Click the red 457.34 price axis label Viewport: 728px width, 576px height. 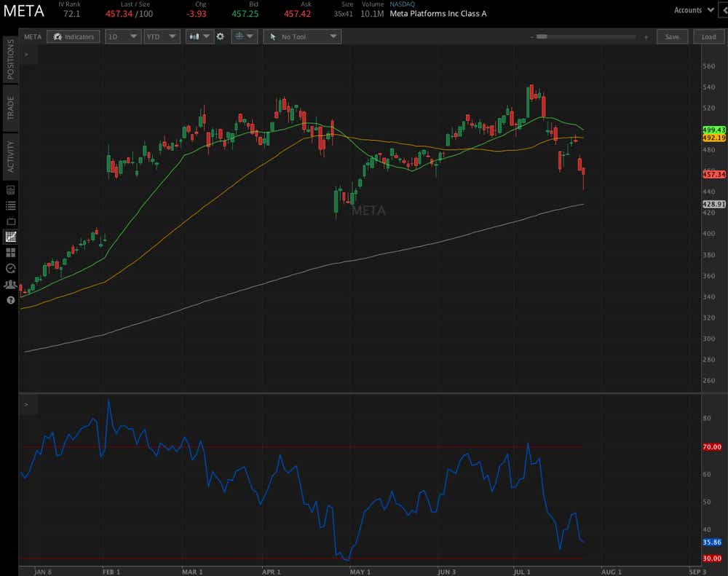tap(713, 174)
